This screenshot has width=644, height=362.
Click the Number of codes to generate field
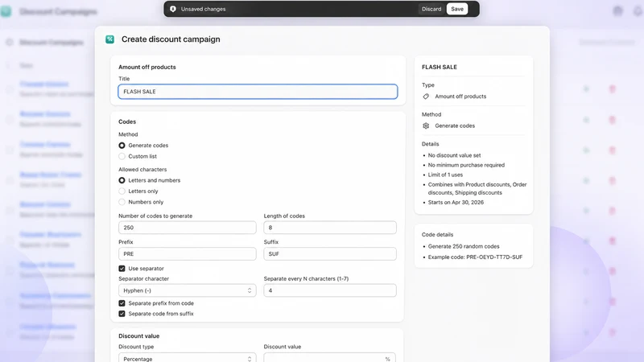tap(188, 228)
